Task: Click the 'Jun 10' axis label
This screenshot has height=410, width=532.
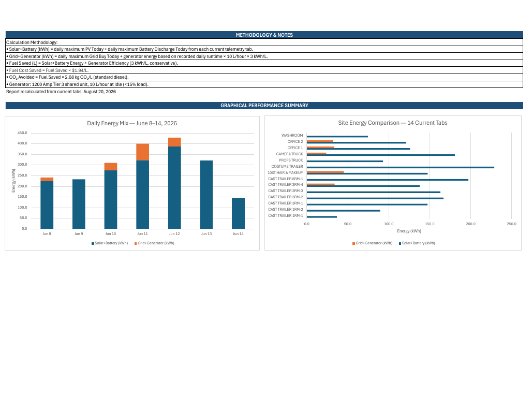Action: [111, 234]
